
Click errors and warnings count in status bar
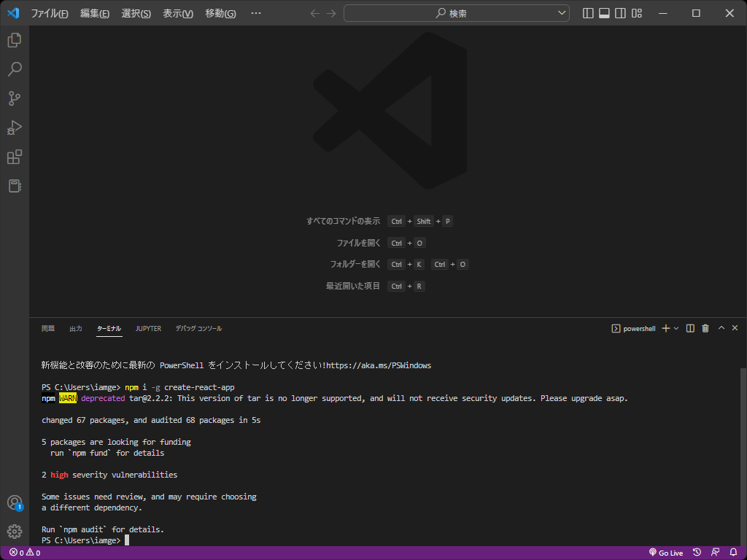(x=25, y=553)
